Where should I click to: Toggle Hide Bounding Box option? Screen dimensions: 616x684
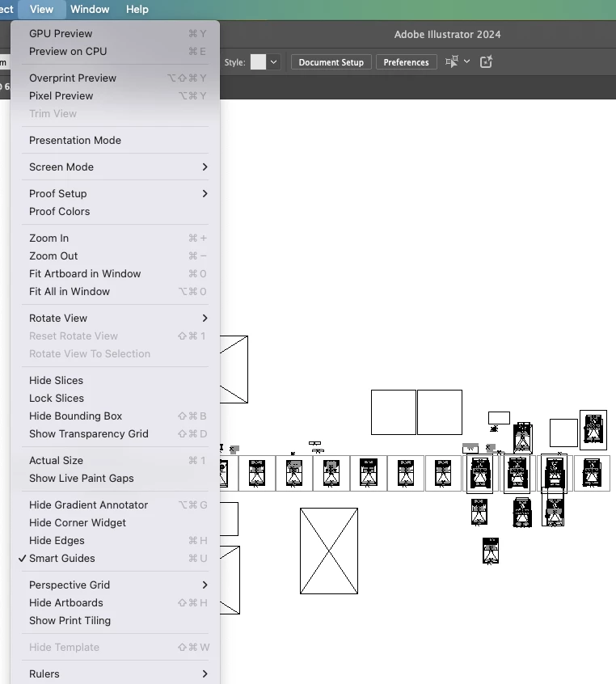[x=115, y=416]
